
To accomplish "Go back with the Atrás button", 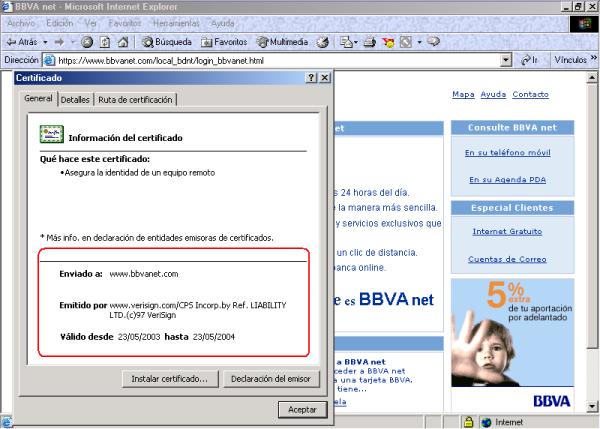I will click(x=22, y=42).
